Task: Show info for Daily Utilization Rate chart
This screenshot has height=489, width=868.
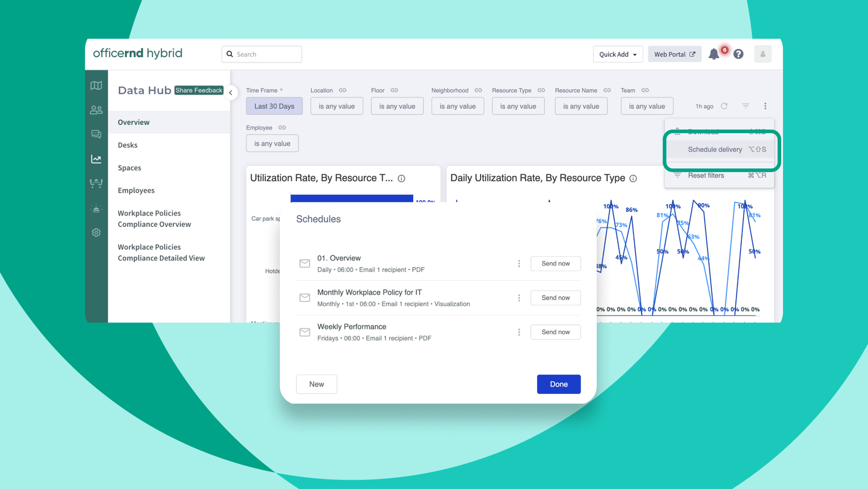Action: [633, 179]
